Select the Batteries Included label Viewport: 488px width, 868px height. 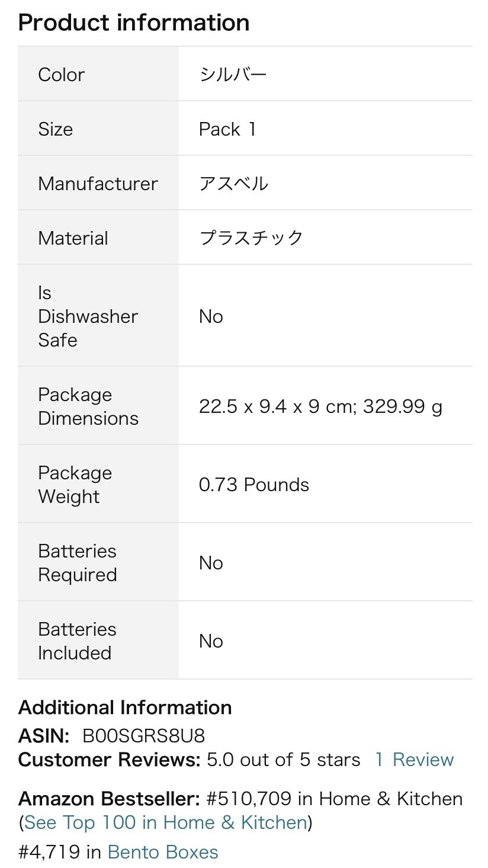78,641
